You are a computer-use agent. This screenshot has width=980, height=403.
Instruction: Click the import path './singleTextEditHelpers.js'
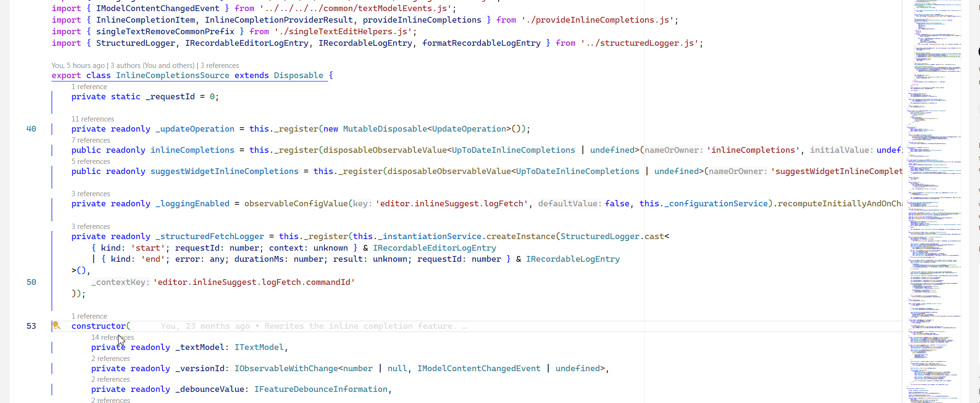point(343,31)
